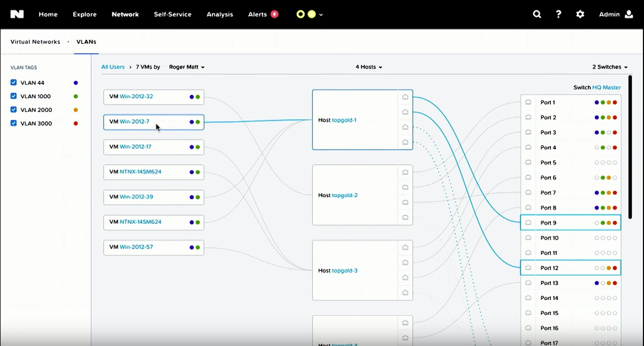This screenshot has width=644, height=346.
Task: Open the Win-2012-32 VM link
Action: [x=136, y=97]
